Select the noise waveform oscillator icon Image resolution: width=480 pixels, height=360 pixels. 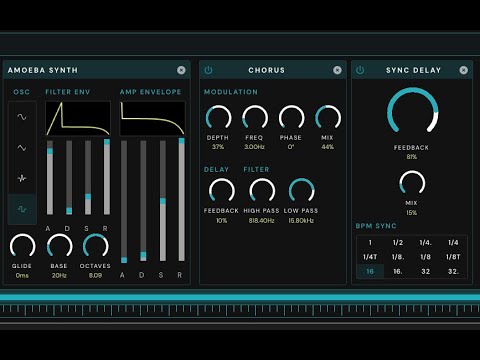[x=22, y=178]
